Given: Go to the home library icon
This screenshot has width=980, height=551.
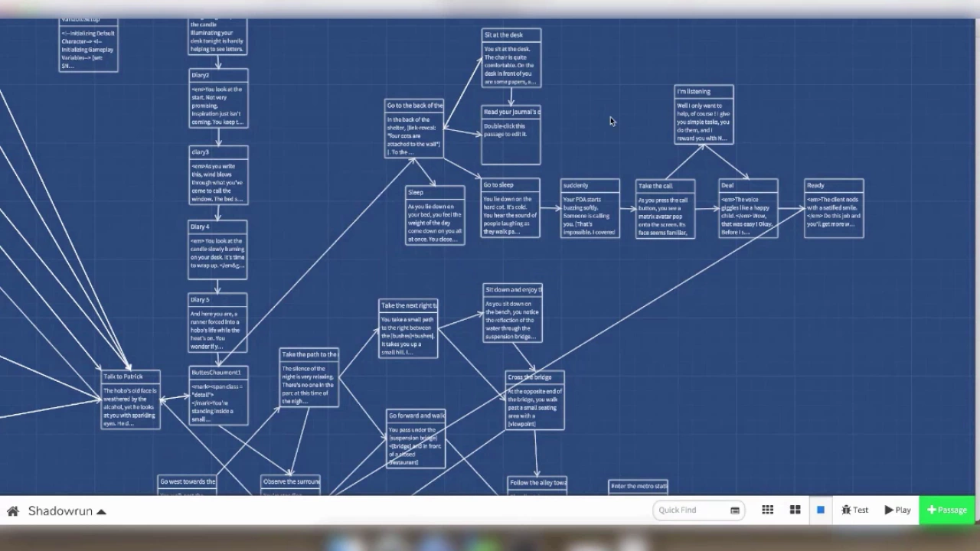Looking at the screenshot, I should coord(12,511).
